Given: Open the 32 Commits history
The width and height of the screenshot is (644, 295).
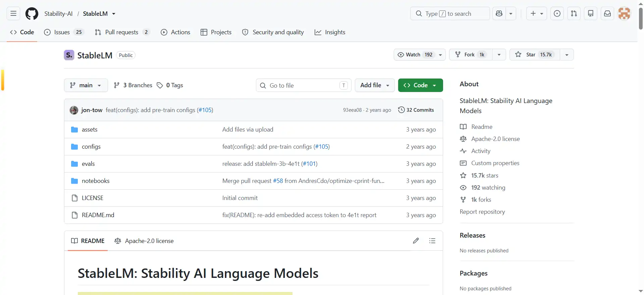Looking at the screenshot, I should point(416,110).
